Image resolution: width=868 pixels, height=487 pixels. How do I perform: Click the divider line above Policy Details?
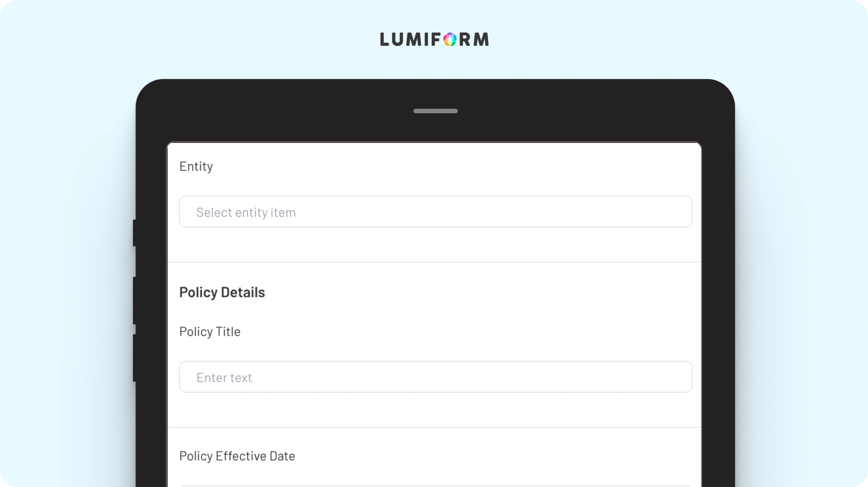click(434, 262)
